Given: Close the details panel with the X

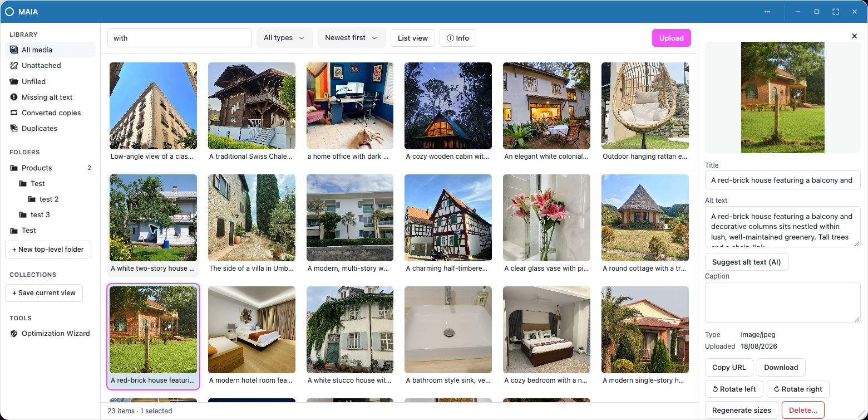Looking at the screenshot, I should click(854, 36).
